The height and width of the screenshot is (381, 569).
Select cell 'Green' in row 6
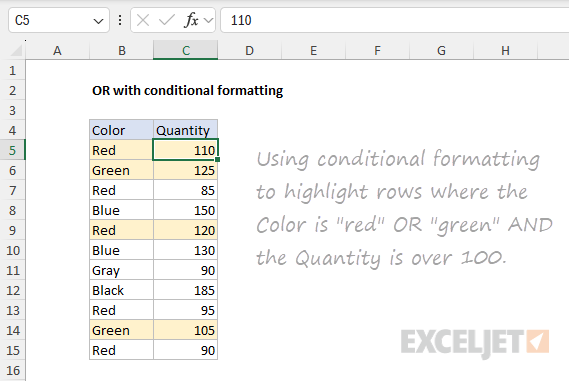pyautogui.click(x=122, y=170)
